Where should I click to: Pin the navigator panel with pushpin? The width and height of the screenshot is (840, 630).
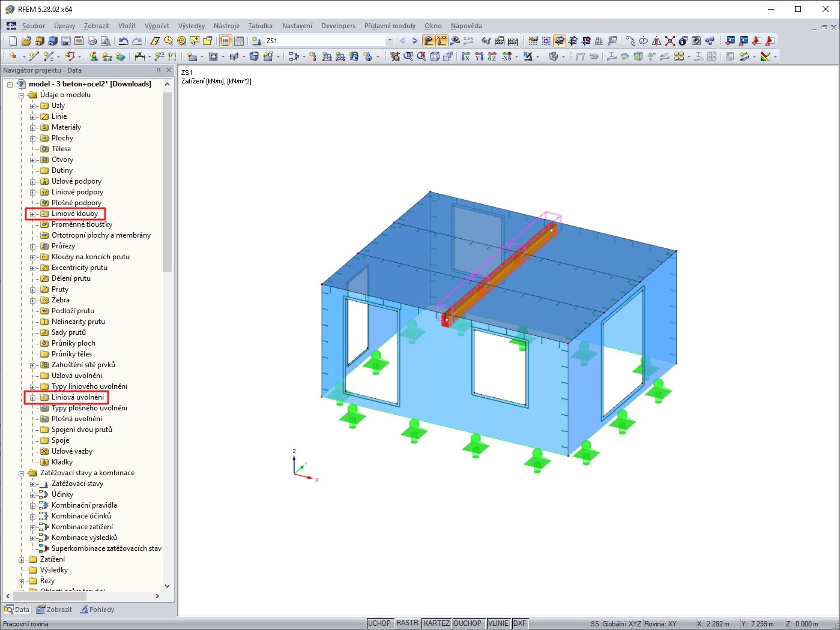(159, 70)
